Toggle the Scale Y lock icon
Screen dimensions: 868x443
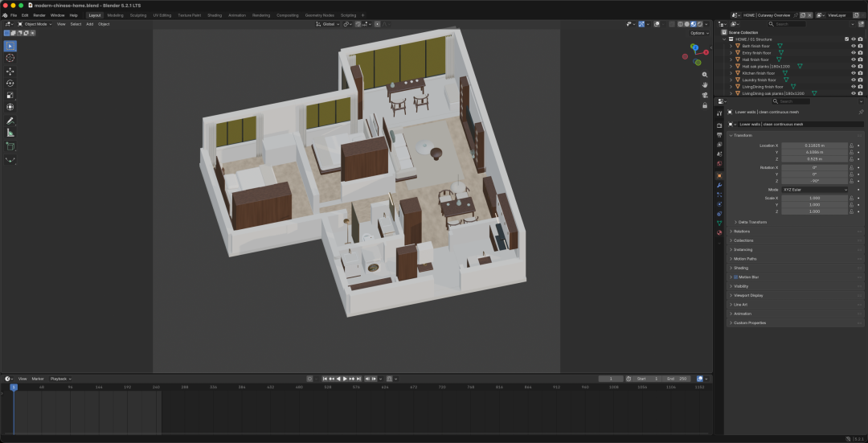click(851, 204)
